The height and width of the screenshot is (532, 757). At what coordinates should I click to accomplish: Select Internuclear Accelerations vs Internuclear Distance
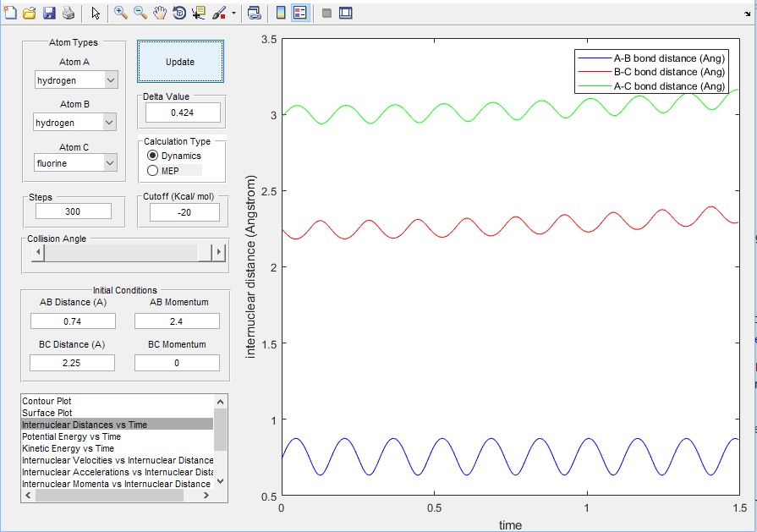tap(118, 472)
